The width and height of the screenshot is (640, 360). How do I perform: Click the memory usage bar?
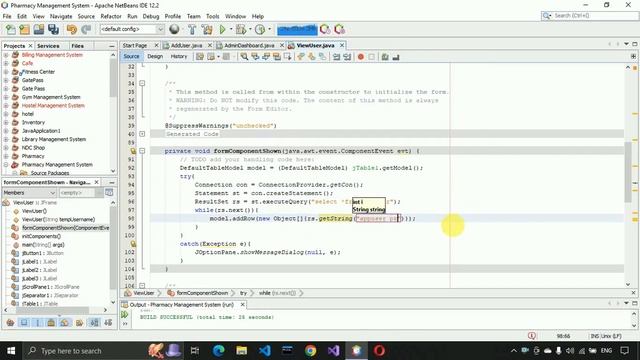point(297,29)
